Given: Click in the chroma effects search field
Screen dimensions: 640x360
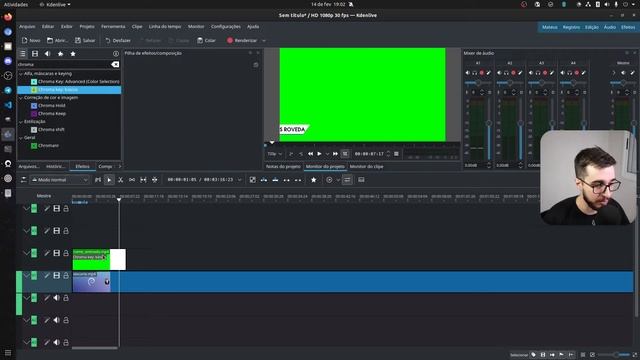Looking at the screenshot, I should [64, 64].
